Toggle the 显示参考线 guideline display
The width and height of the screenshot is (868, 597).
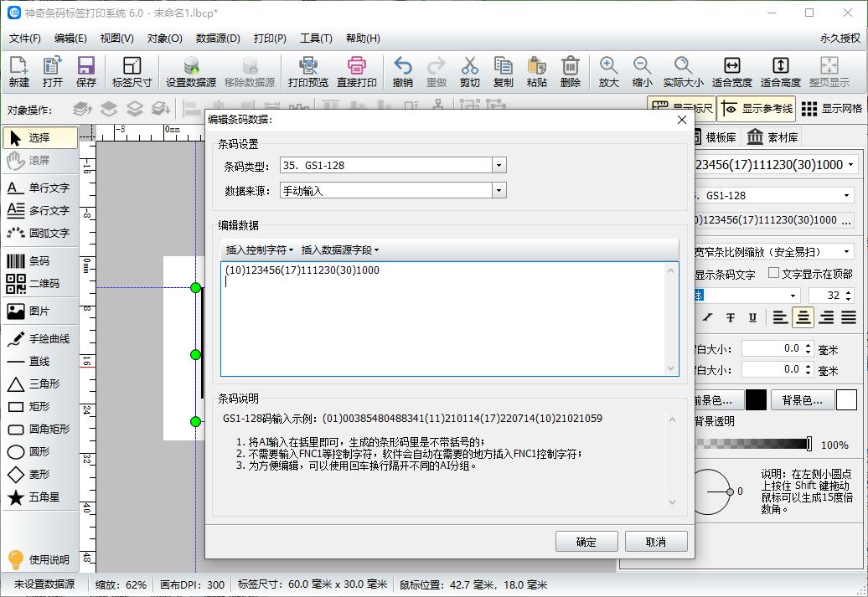pyautogui.click(x=757, y=108)
